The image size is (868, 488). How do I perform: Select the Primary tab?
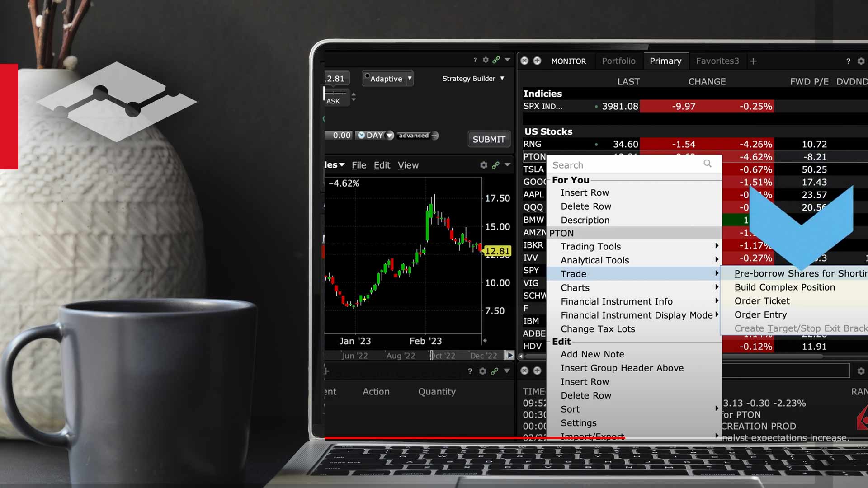click(665, 61)
